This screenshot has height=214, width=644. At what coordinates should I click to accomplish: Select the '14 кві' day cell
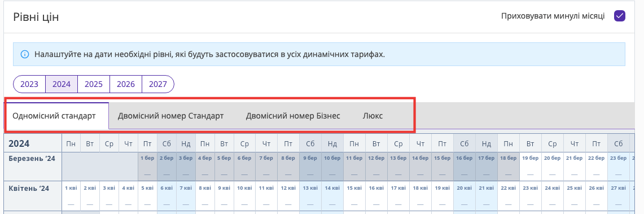(x=332, y=195)
